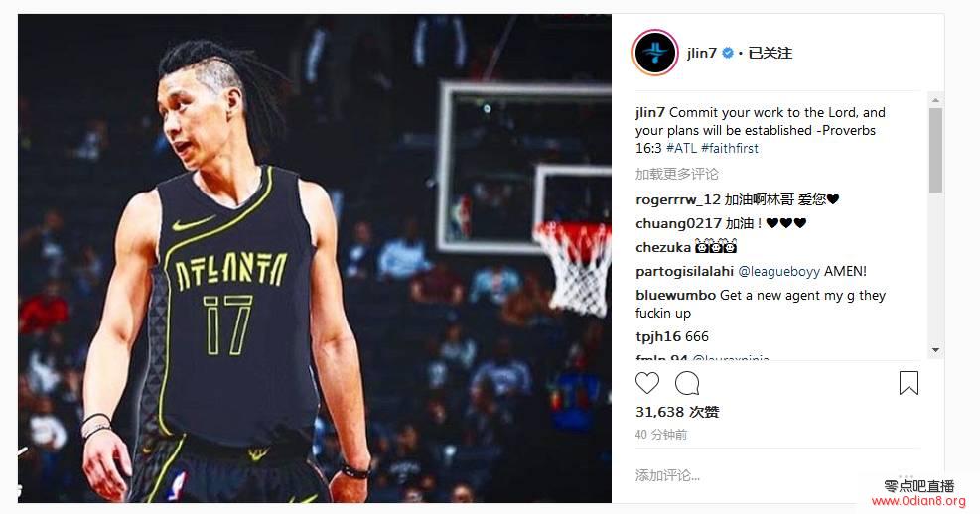Click the comments scrollbar thumb
This screenshot has width=980, height=514.
pyautogui.click(x=935, y=150)
